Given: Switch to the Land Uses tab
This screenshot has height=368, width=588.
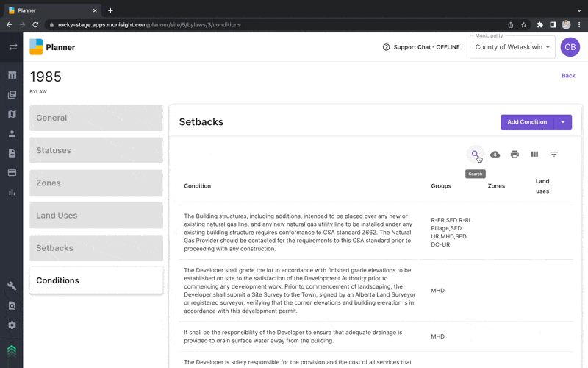Looking at the screenshot, I should tap(96, 216).
